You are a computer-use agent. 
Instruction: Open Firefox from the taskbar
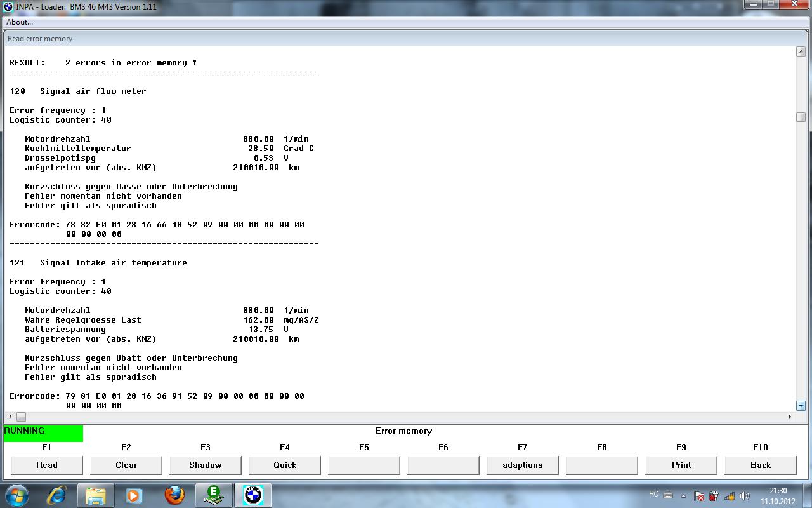[174, 495]
